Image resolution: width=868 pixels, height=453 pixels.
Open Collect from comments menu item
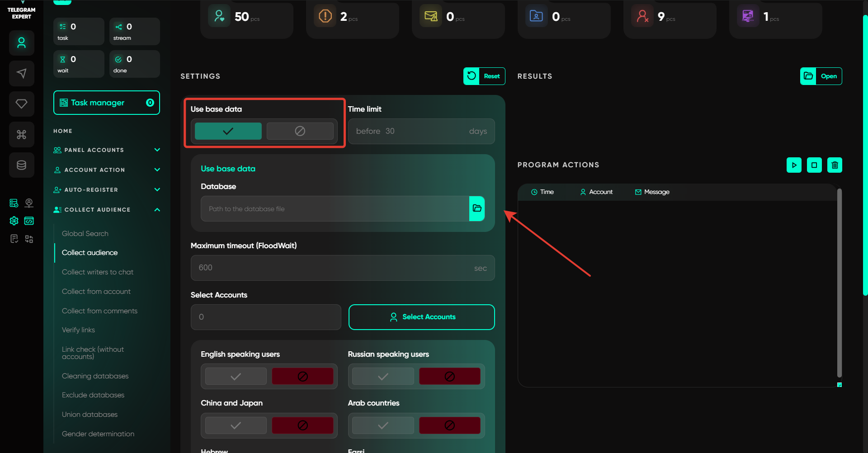(x=99, y=311)
